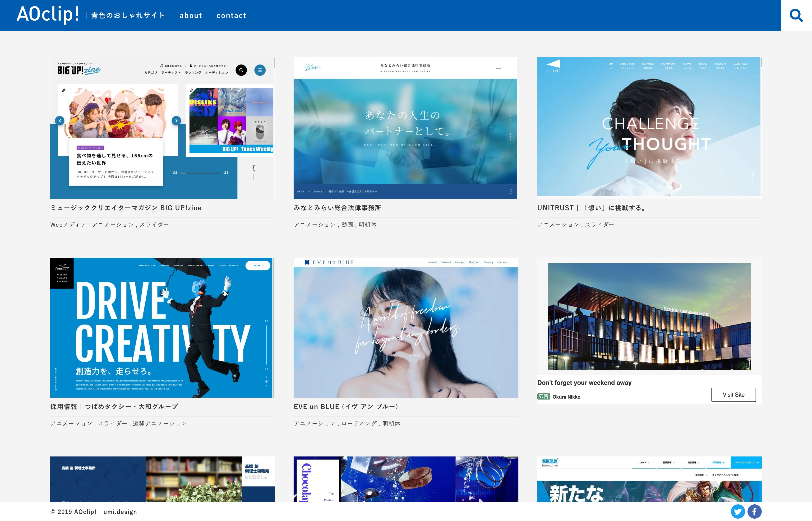
Task: Open the BIG UP!zine site thumbnail
Action: click(x=162, y=128)
